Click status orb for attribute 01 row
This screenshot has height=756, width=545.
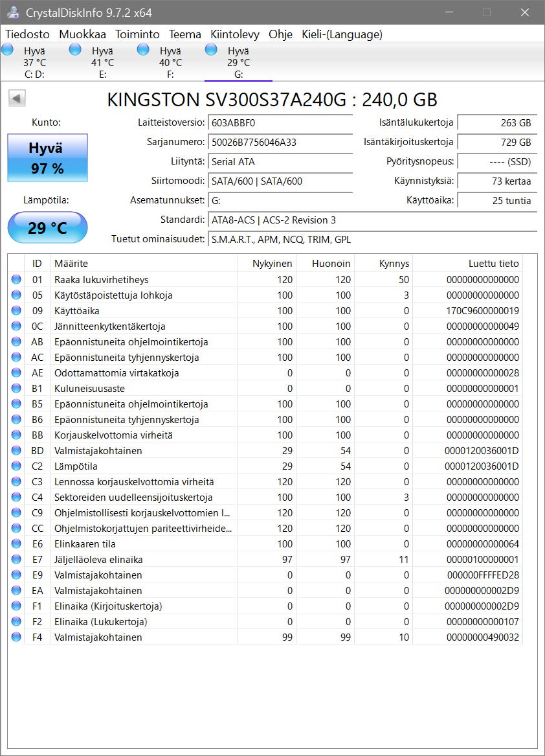pos(16,279)
